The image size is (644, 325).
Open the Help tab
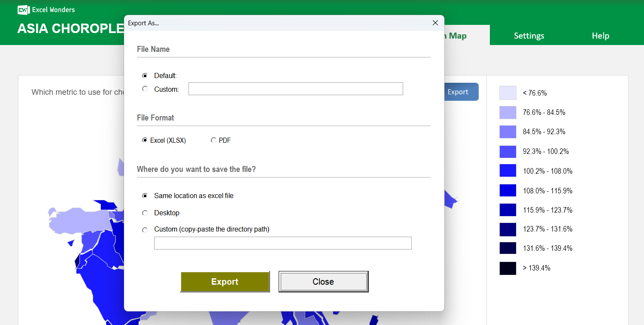(x=600, y=36)
